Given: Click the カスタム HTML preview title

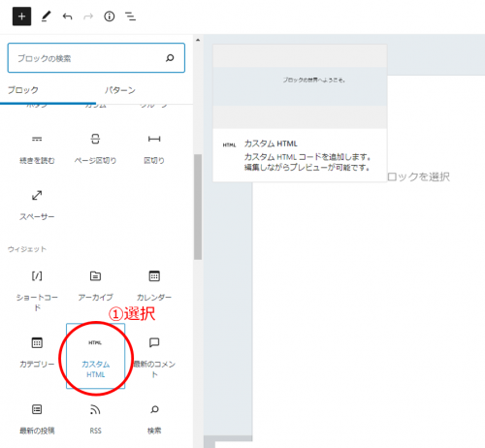Looking at the screenshot, I should point(271,144).
